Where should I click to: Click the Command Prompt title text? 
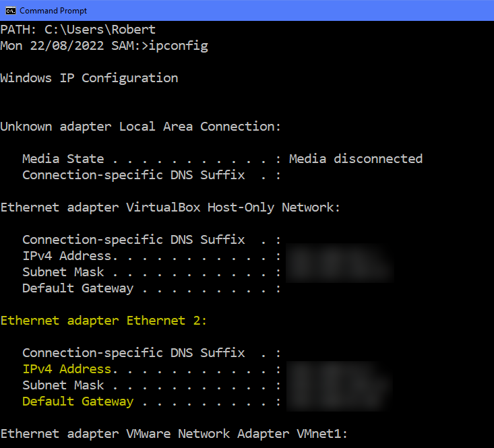tap(53, 11)
